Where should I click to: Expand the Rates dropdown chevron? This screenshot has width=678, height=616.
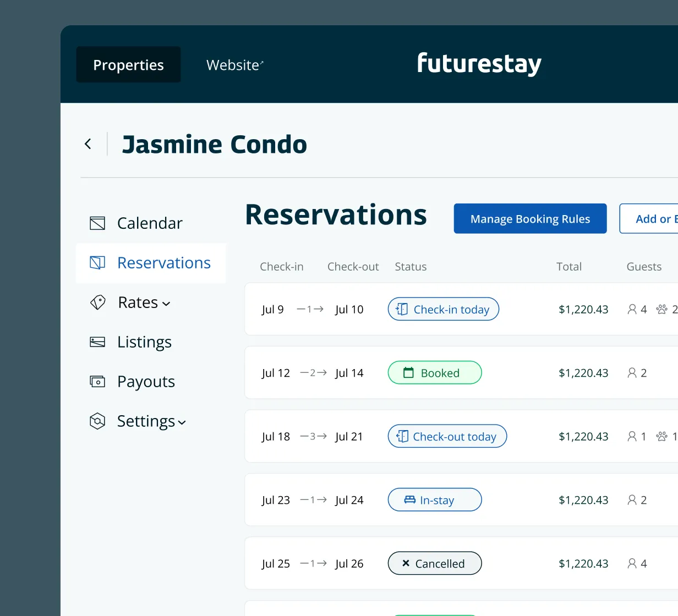166,304
